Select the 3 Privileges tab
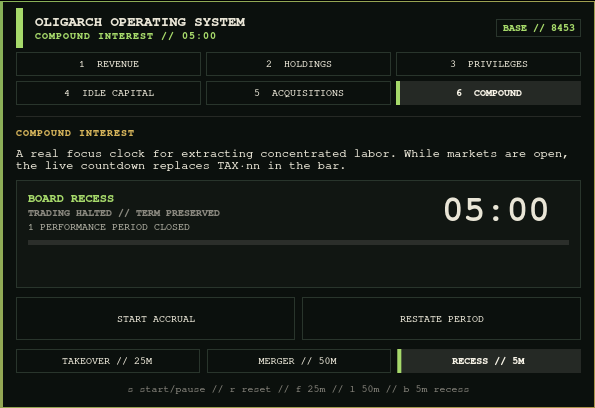Screen dimensions: 595x408 (x=488, y=64)
